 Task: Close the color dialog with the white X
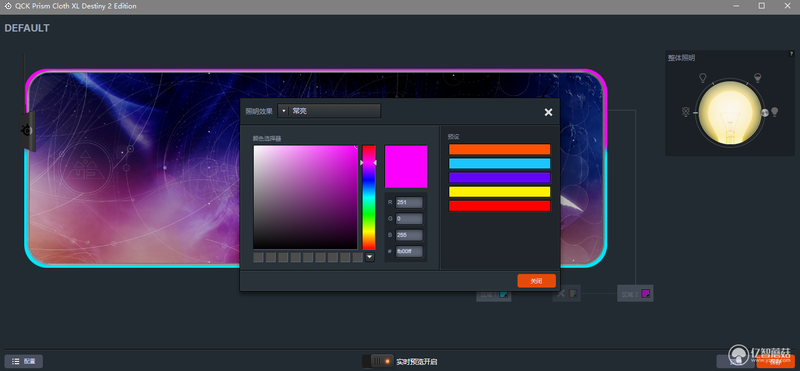(548, 112)
